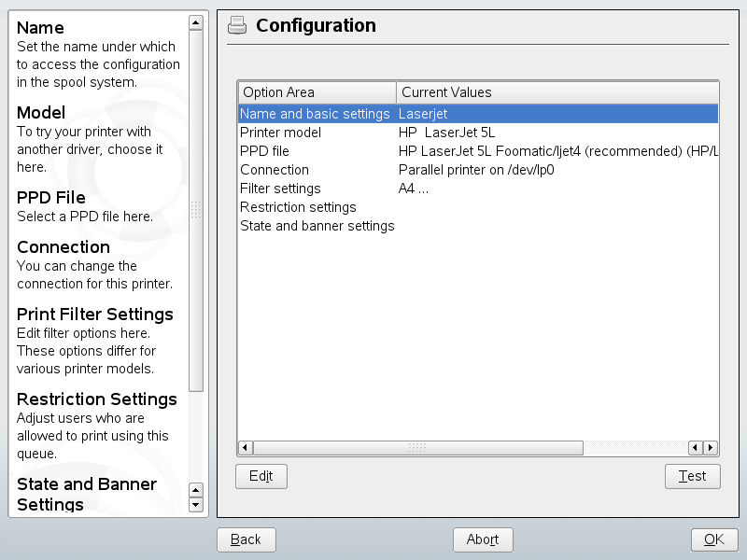Screen dimensions: 747x560
Task: Select the Name and basic settings row
Action: point(315,114)
